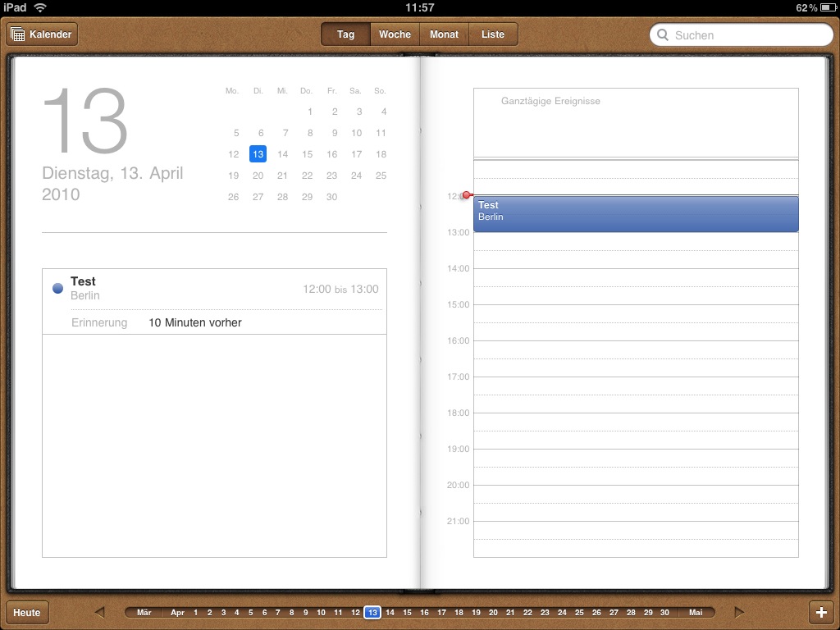Go to next day with right arrow
The height and width of the screenshot is (630, 840).
point(739,612)
